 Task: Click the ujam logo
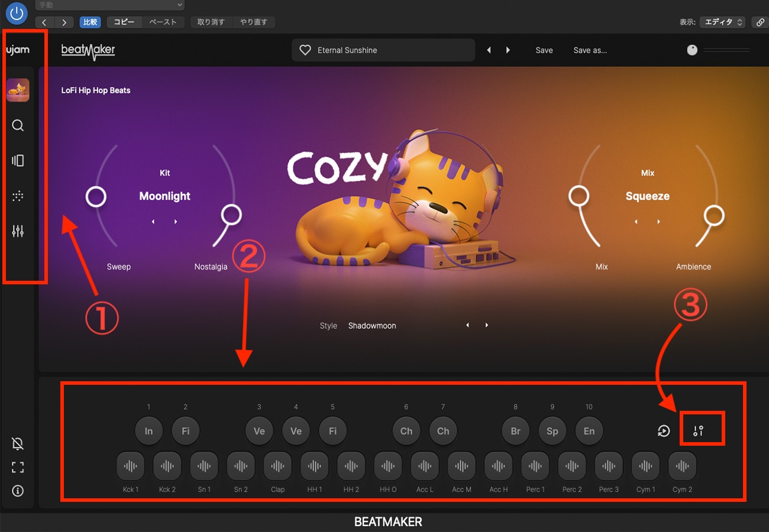18,50
